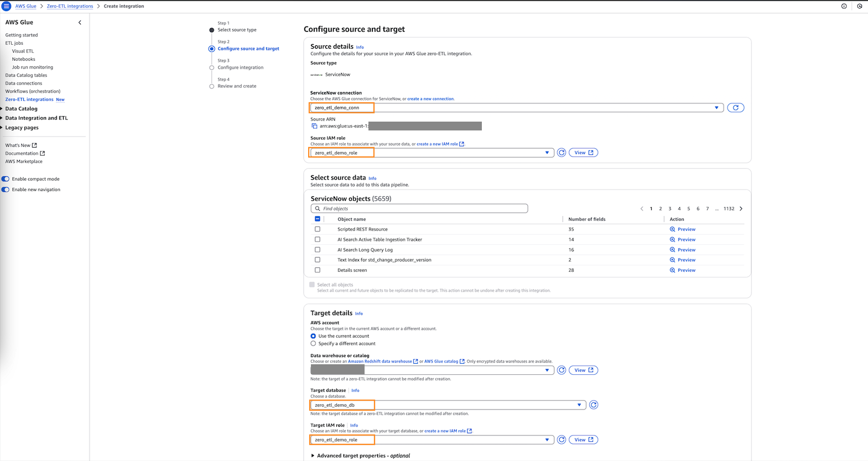Select the Use the current account option
868x461 pixels.
coord(313,336)
